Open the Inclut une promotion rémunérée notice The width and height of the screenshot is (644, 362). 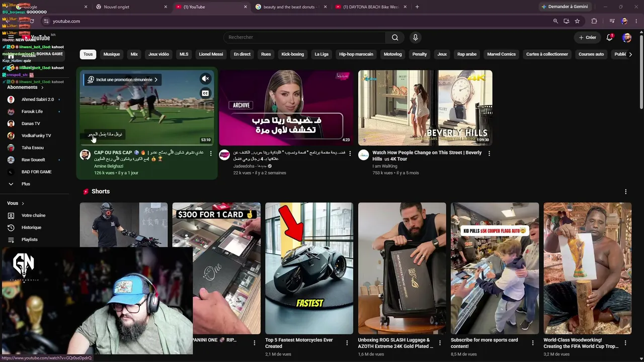[x=122, y=79]
